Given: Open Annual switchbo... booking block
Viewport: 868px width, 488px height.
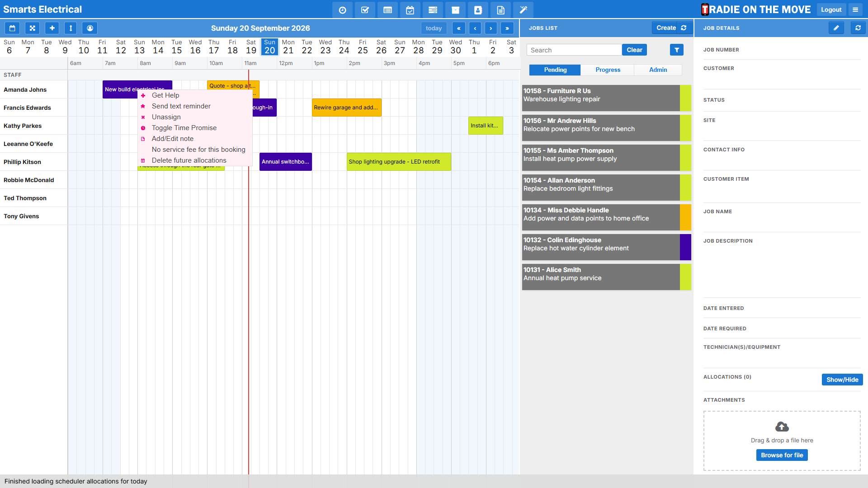Looking at the screenshot, I should tap(286, 162).
